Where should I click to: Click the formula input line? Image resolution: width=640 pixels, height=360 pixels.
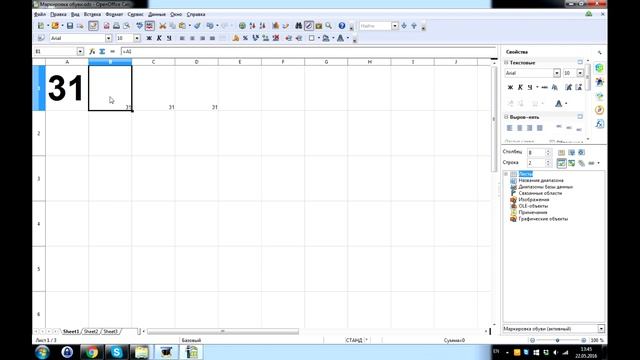[309, 51]
